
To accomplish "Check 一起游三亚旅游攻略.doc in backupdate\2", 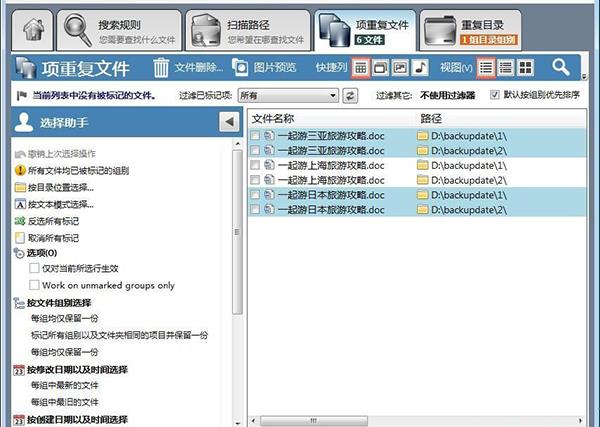I will click(x=255, y=150).
